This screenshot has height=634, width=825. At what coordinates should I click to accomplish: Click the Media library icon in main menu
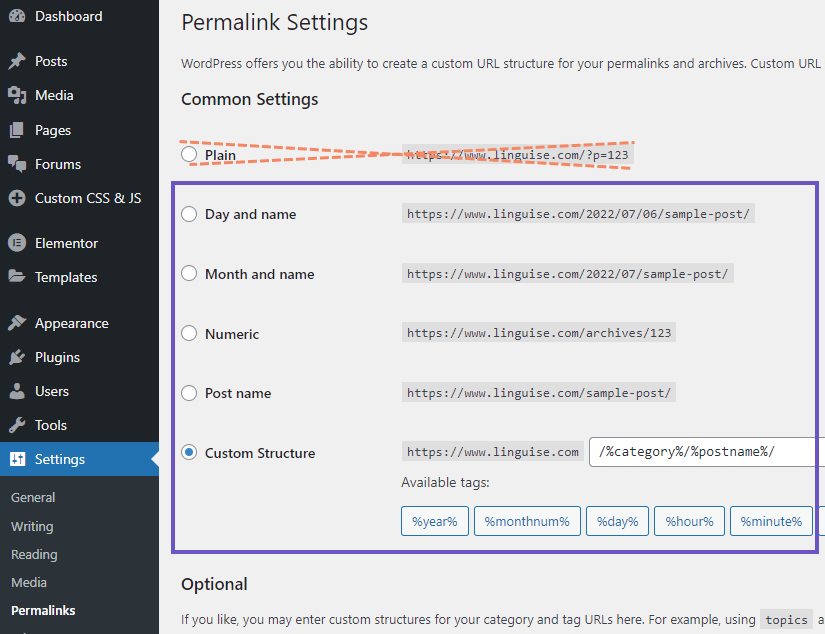17,95
